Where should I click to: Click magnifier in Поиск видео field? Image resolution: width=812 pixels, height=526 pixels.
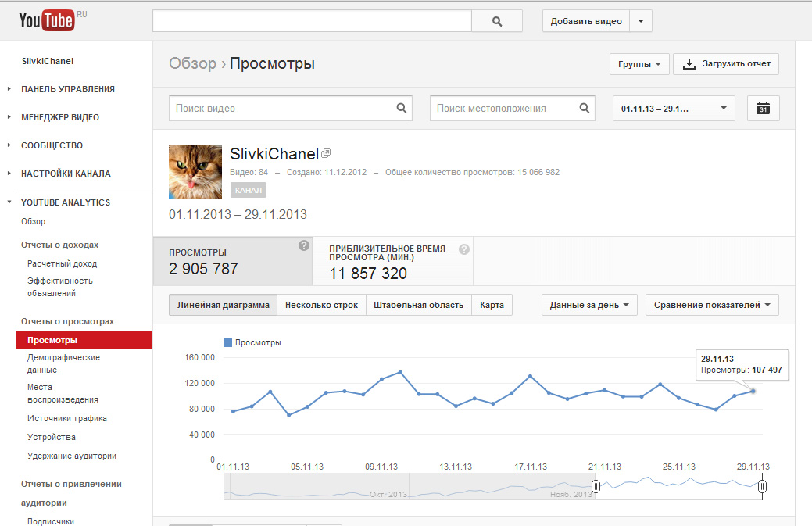(x=402, y=108)
